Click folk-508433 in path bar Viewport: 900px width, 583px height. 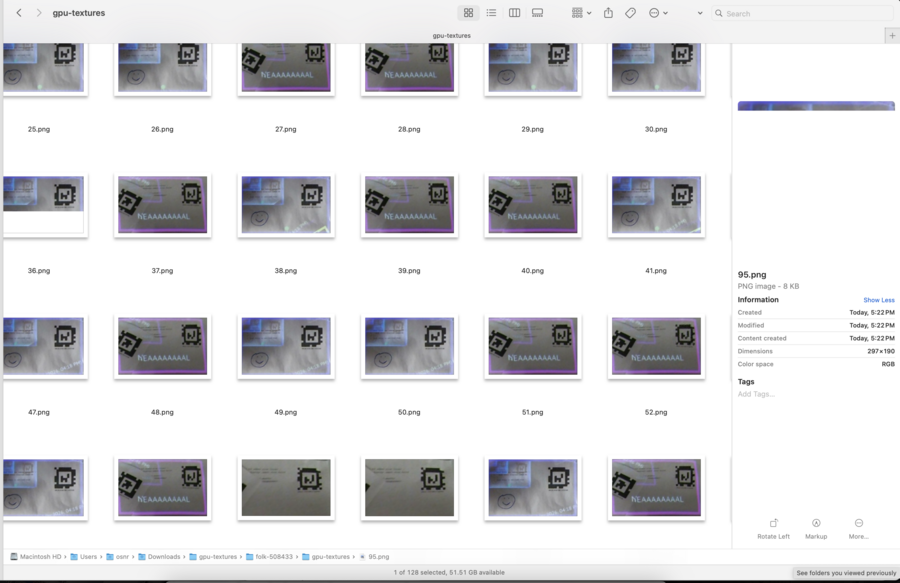tap(269, 557)
